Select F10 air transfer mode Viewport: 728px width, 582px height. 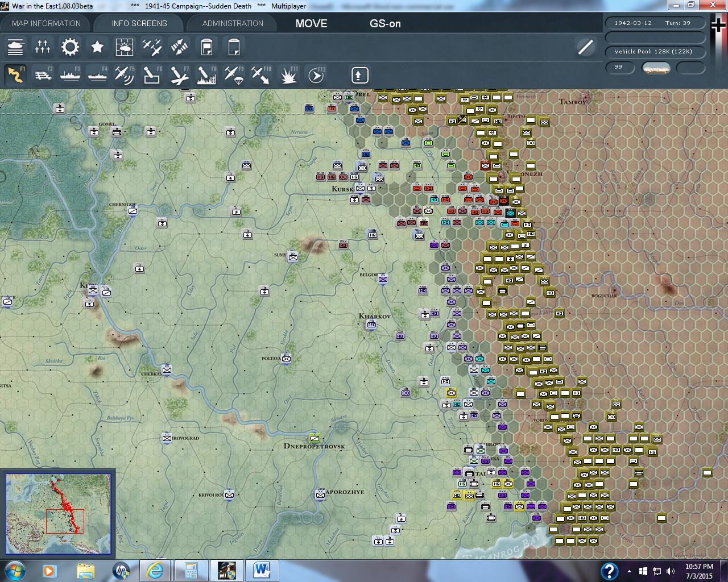click(x=261, y=74)
